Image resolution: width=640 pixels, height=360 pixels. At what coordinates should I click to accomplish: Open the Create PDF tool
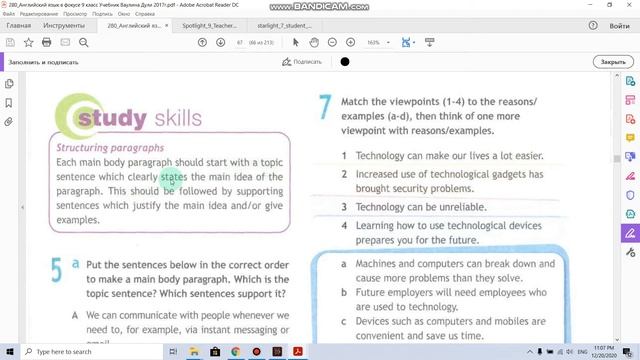630,119
